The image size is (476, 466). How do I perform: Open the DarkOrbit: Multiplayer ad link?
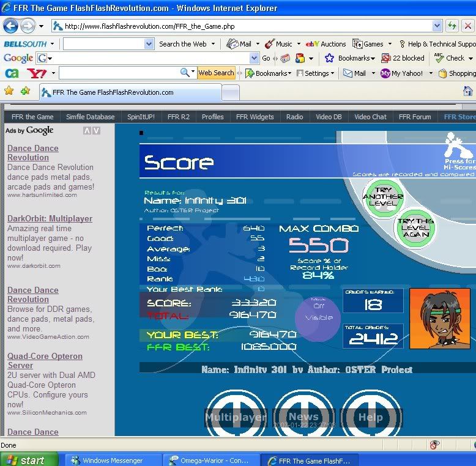[x=50, y=218]
